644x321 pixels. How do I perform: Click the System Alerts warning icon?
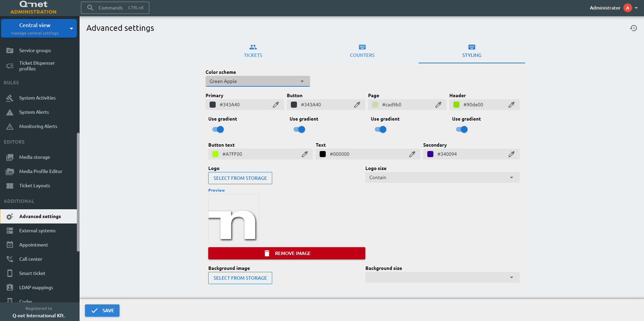pos(10,112)
